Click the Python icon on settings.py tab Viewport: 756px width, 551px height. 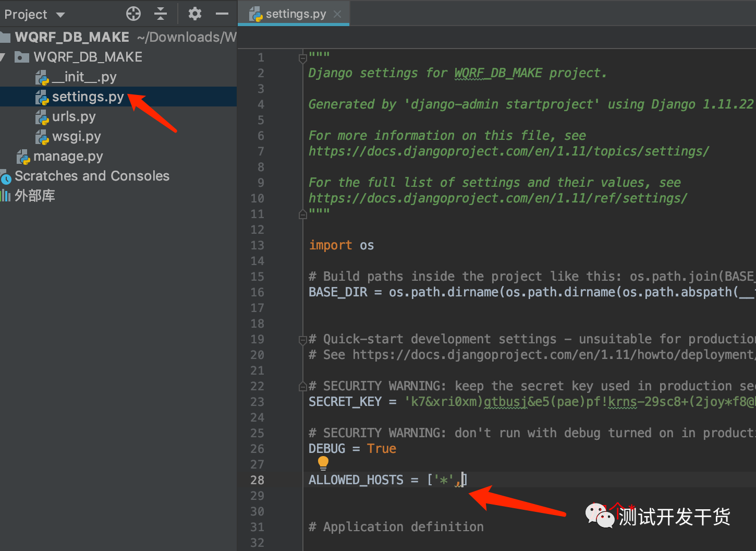pos(255,15)
